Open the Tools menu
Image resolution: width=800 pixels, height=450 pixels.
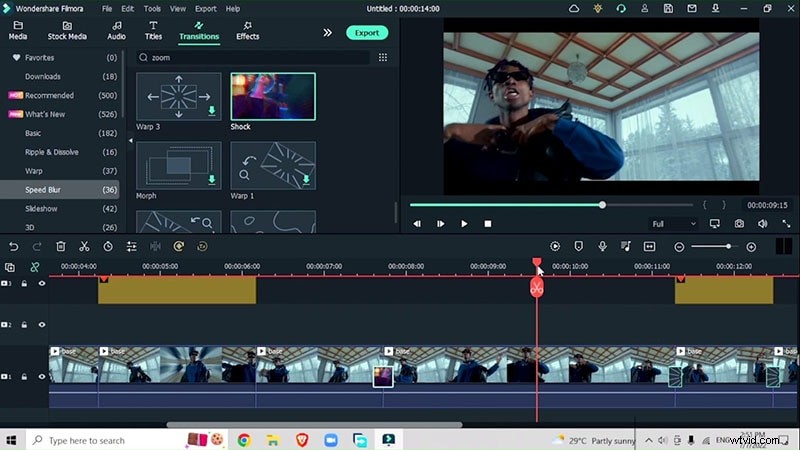(x=152, y=9)
